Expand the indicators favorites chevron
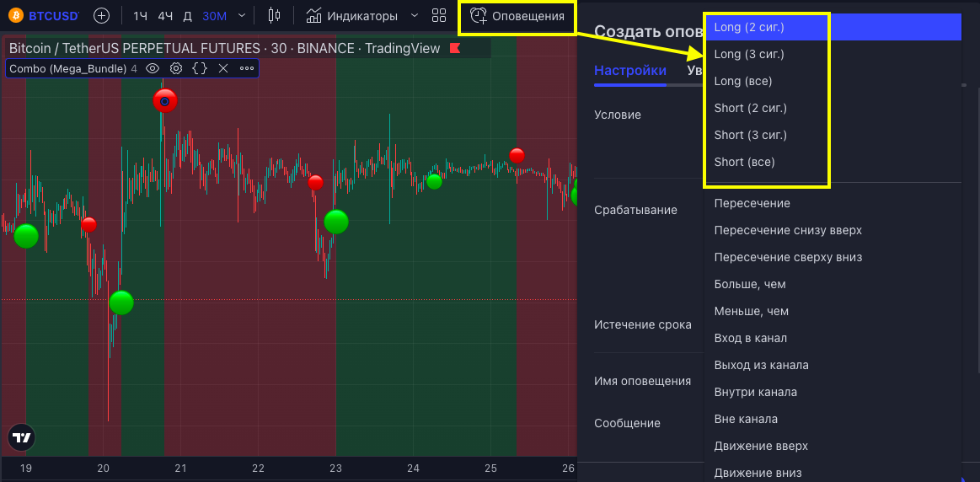980x482 pixels. (x=414, y=16)
